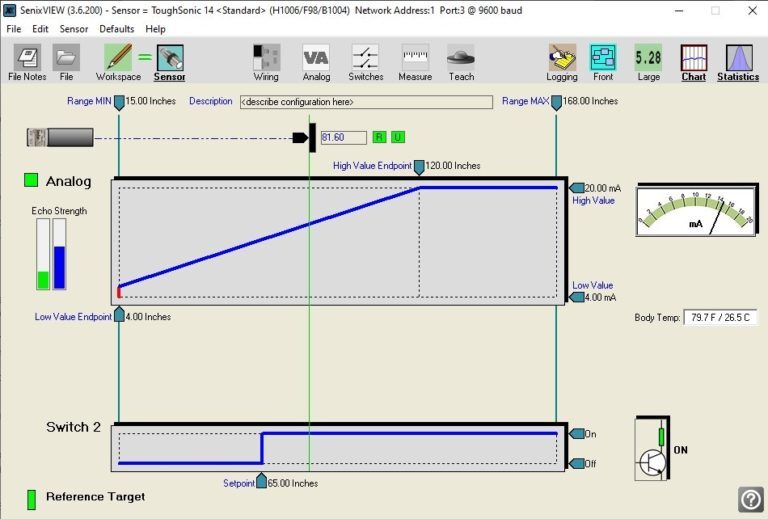Minimize the SenixVIEW window
The width and height of the screenshot is (768, 519).
679,10
